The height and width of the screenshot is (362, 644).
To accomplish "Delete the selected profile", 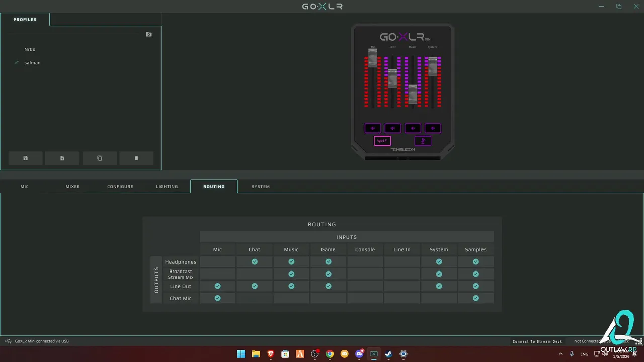I will 136,158.
